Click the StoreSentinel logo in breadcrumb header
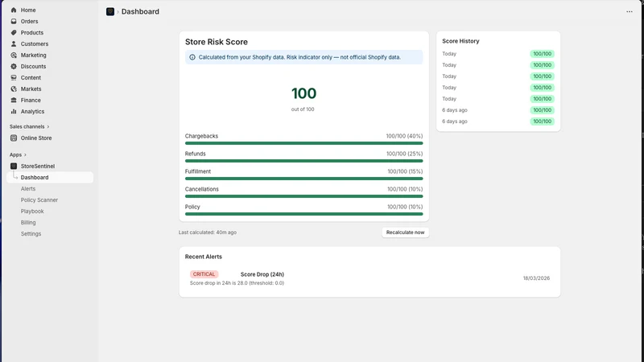This screenshot has height=362, width=644. click(110, 11)
